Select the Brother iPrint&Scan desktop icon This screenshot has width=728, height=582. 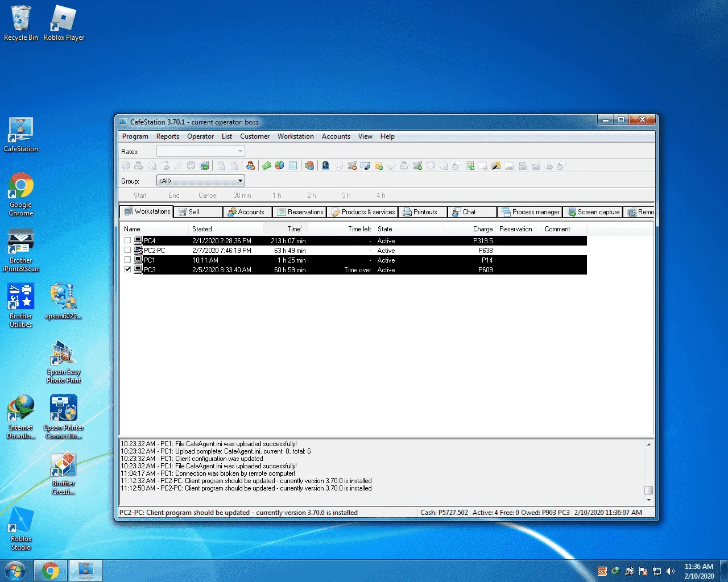(21, 251)
